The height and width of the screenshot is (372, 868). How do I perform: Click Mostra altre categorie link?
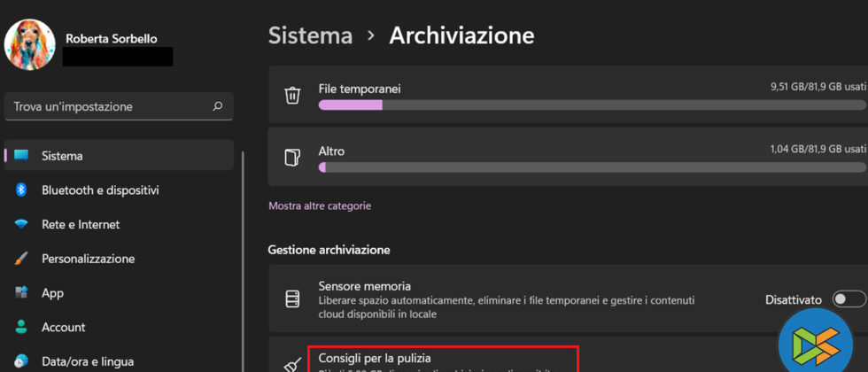click(x=320, y=205)
